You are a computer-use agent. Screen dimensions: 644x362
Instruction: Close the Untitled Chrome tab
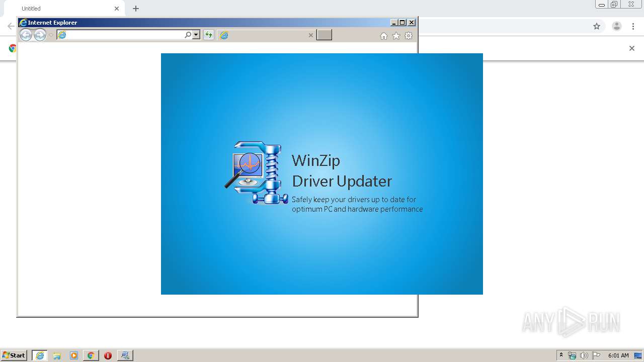coord(117,9)
